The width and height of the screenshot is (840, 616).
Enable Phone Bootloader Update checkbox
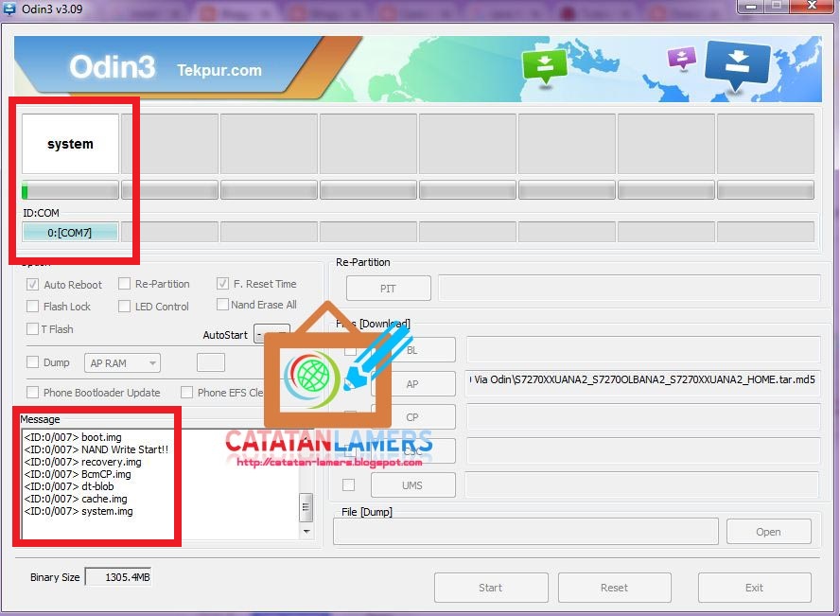coord(32,392)
